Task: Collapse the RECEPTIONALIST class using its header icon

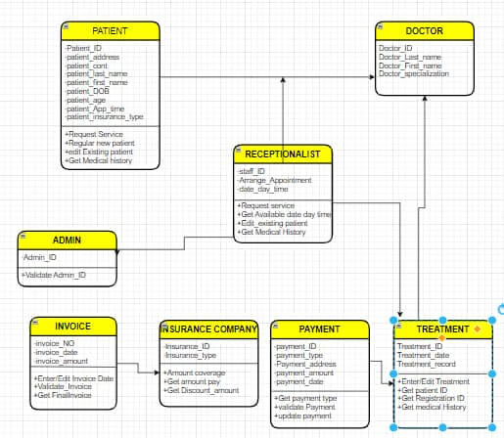Action: (x=239, y=150)
